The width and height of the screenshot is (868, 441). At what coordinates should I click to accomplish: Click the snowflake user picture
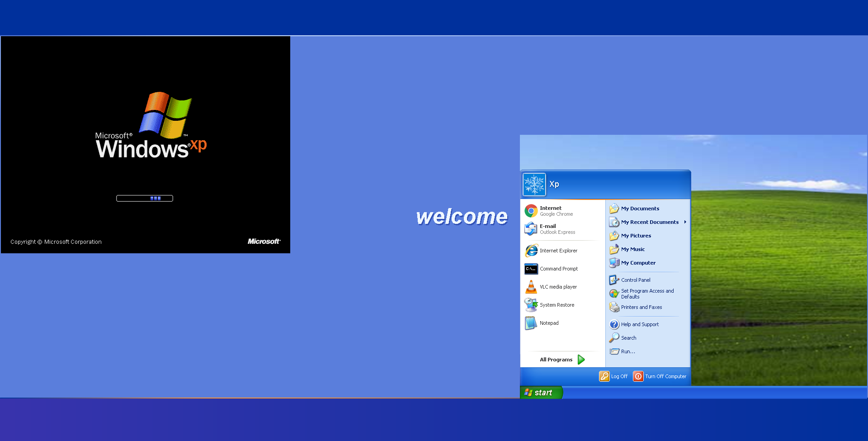(534, 185)
